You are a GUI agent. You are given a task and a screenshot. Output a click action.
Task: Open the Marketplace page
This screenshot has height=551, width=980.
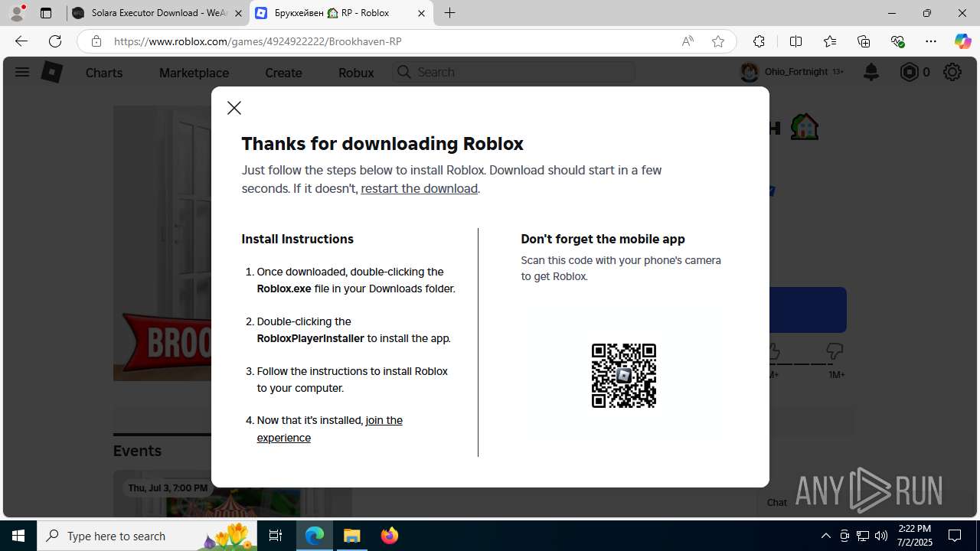click(194, 73)
